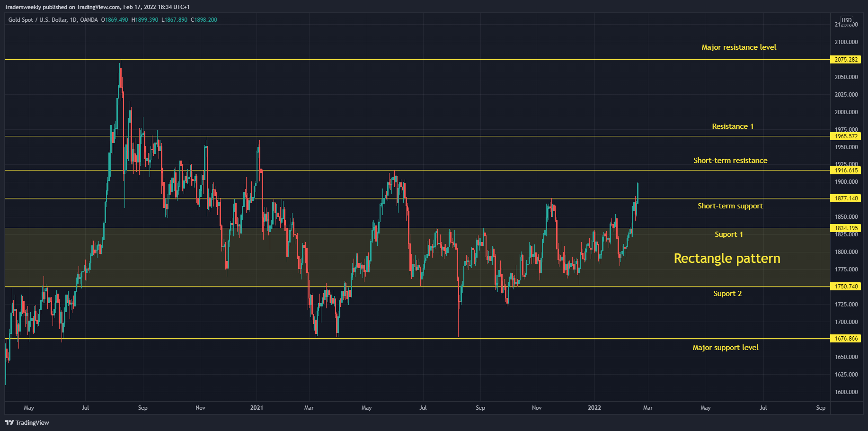868x431 pixels.
Task: Click the 2022 time axis label
Action: point(594,408)
